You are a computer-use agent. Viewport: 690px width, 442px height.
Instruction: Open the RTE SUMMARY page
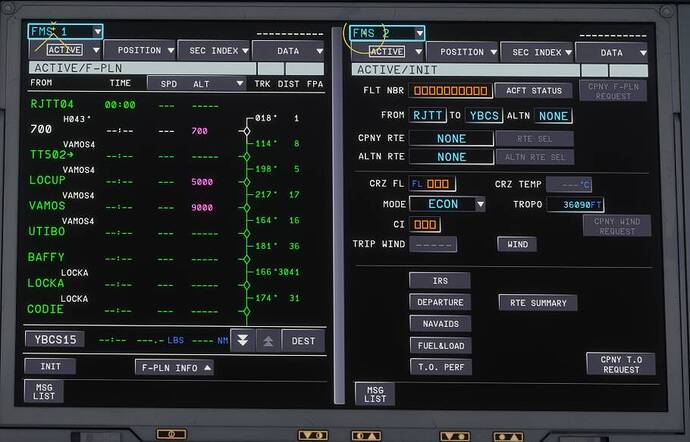coord(538,303)
